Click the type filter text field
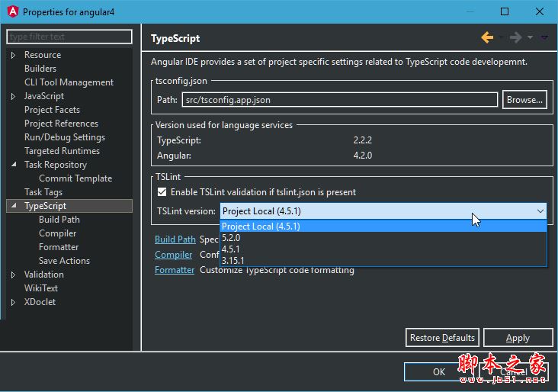The image size is (558, 392). [x=69, y=37]
